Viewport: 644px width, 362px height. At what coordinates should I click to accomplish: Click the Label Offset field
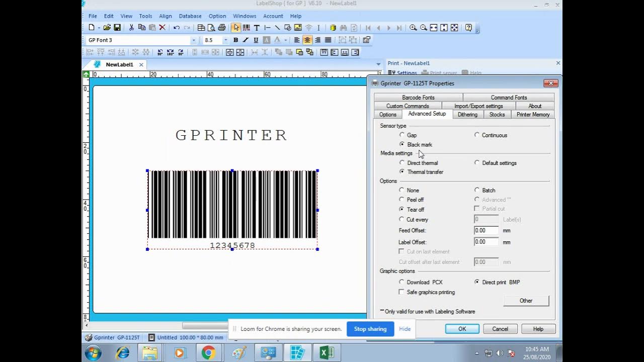coord(486,242)
